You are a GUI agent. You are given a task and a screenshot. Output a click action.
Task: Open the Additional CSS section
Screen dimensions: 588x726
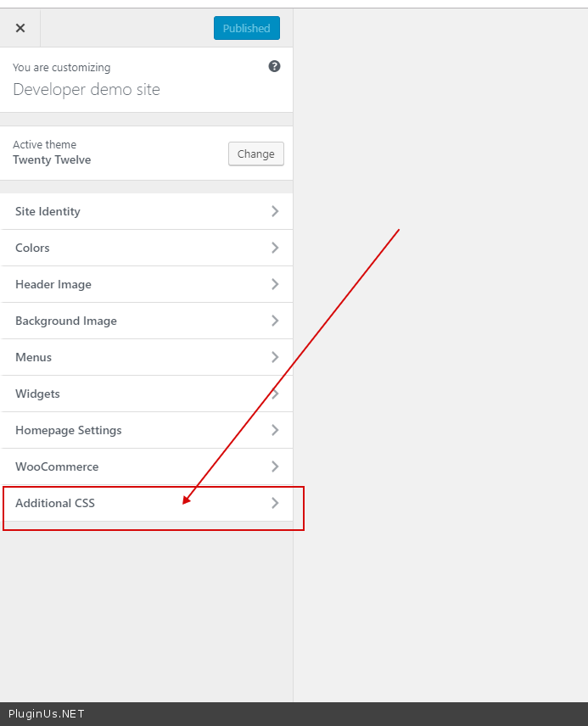tap(55, 503)
